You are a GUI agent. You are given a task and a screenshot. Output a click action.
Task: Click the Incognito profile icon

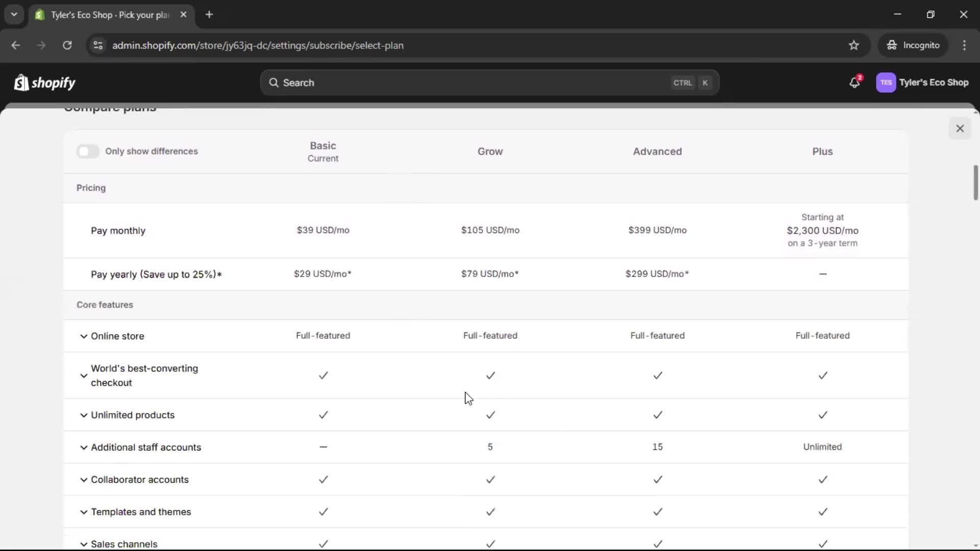[x=891, y=45]
